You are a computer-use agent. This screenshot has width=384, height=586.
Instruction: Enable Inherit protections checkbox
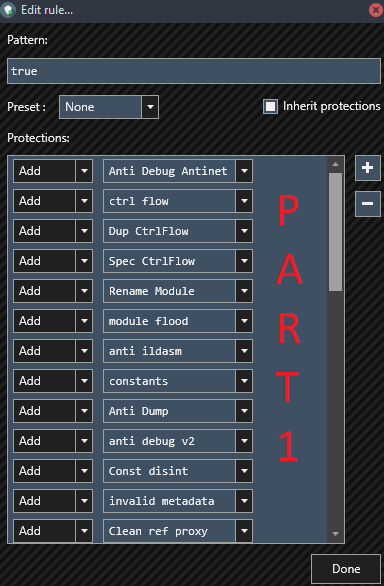click(270, 106)
